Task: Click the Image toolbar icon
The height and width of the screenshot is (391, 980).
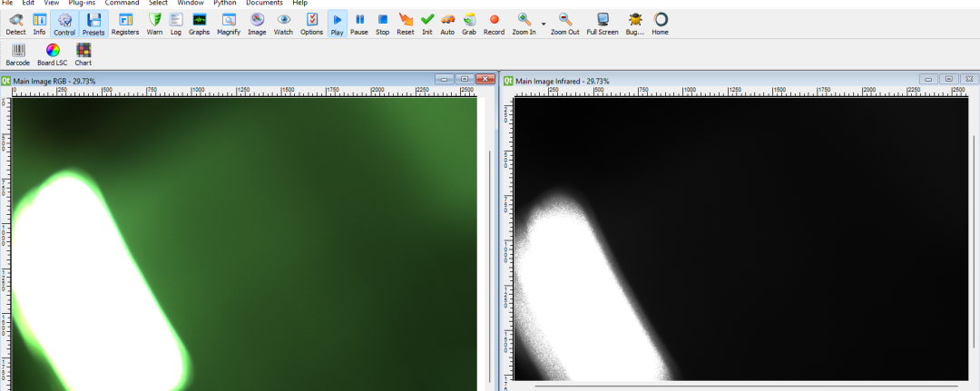Action: pyautogui.click(x=257, y=24)
